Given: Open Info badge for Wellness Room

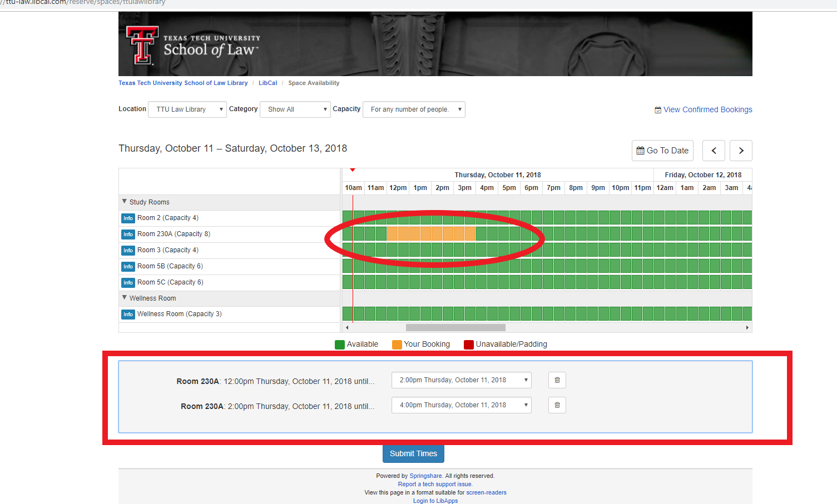Looking at the screenshot, I should (128, 315).
